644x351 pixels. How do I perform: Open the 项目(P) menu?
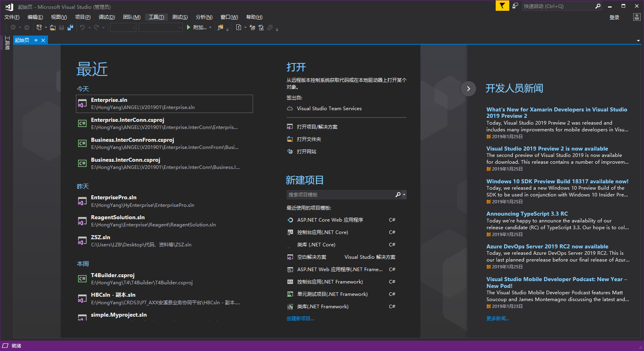83,17
